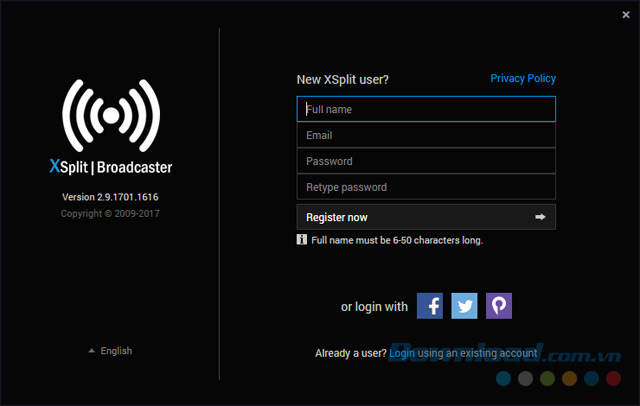Open the English language dropdown
The height and width of the screenshot is (406, 640).
[110, 351]
